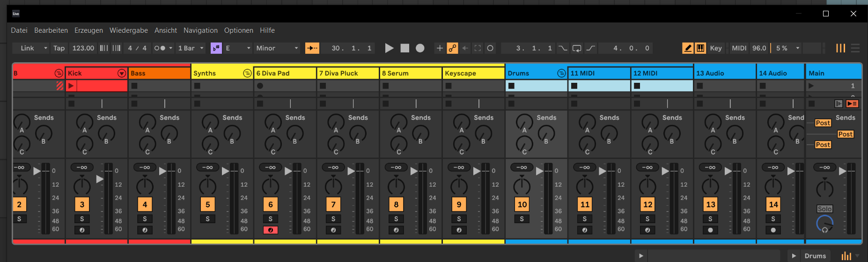Click the middle Post send button on Main
This screenshot has height=262, width=868.
pos(845,134)
